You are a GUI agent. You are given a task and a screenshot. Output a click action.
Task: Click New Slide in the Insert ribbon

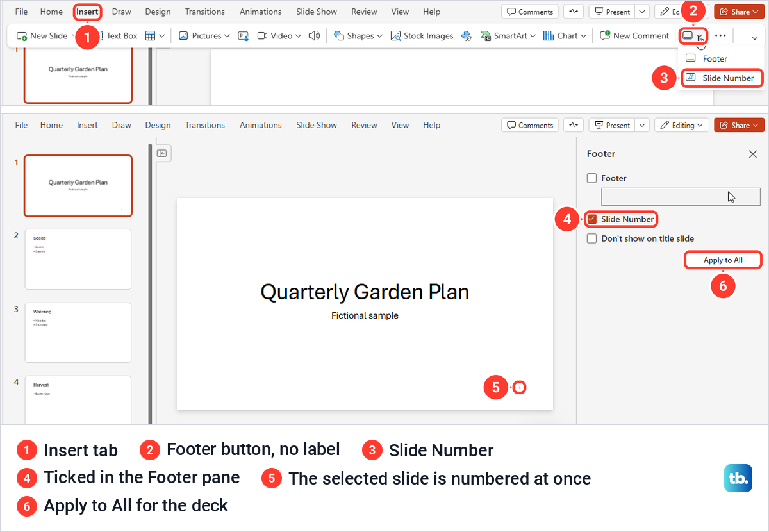tap(42, 36)
